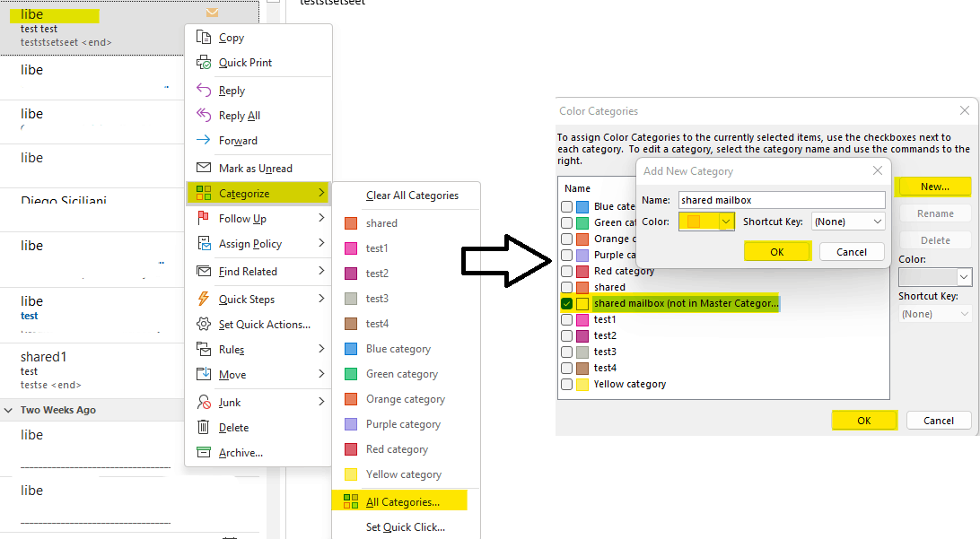Click Cancel in Add New Category dialog

click(x=852, y=252)
